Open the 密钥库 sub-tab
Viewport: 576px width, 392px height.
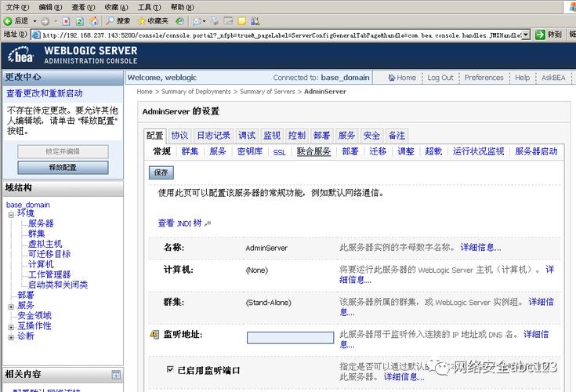click(x=250, y=151)
